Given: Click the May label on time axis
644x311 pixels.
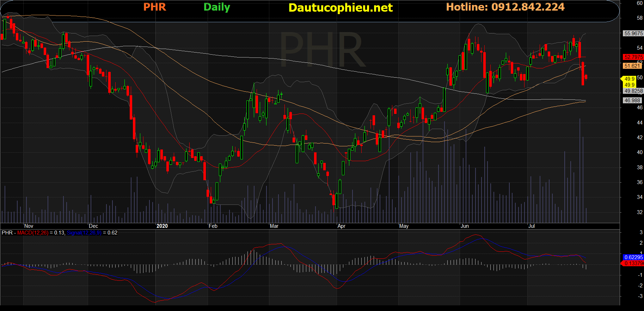Looking at the screenshot, I should coord(404,226).
